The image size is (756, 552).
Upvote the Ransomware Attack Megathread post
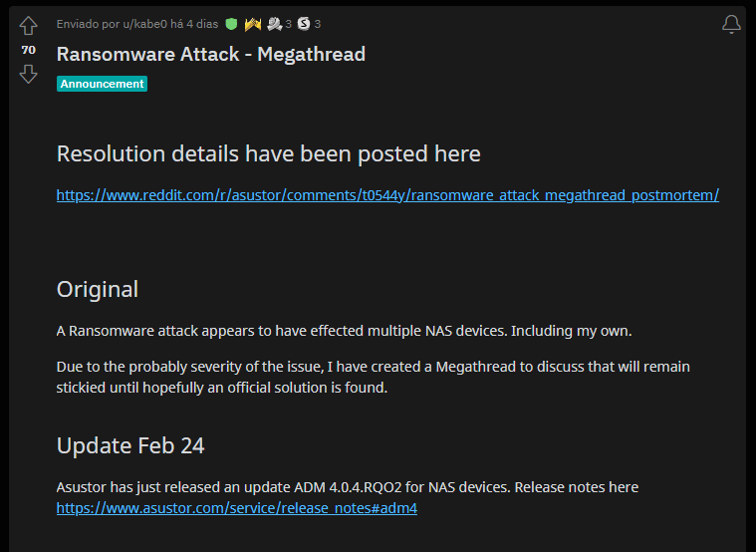pyautogui.click(x=28, y=26)
